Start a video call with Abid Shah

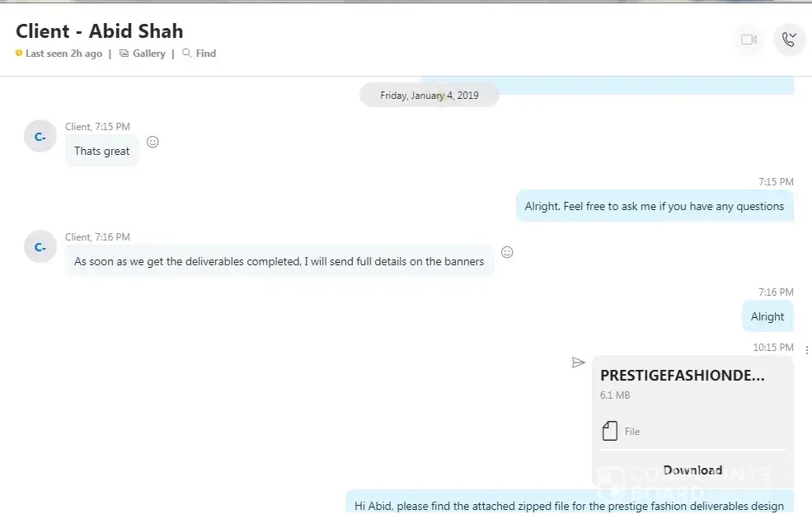[x=749, y=40]
